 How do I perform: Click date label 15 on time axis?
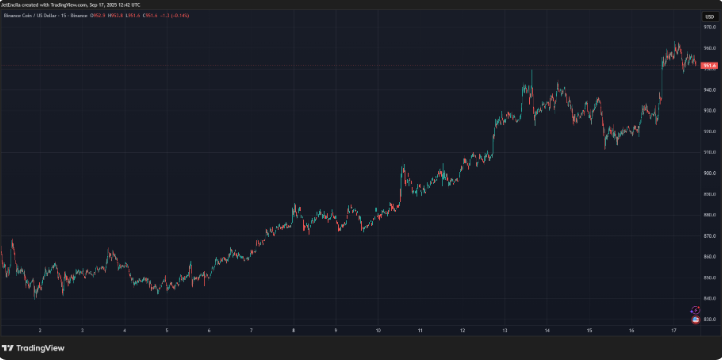[x=589, y=331]
